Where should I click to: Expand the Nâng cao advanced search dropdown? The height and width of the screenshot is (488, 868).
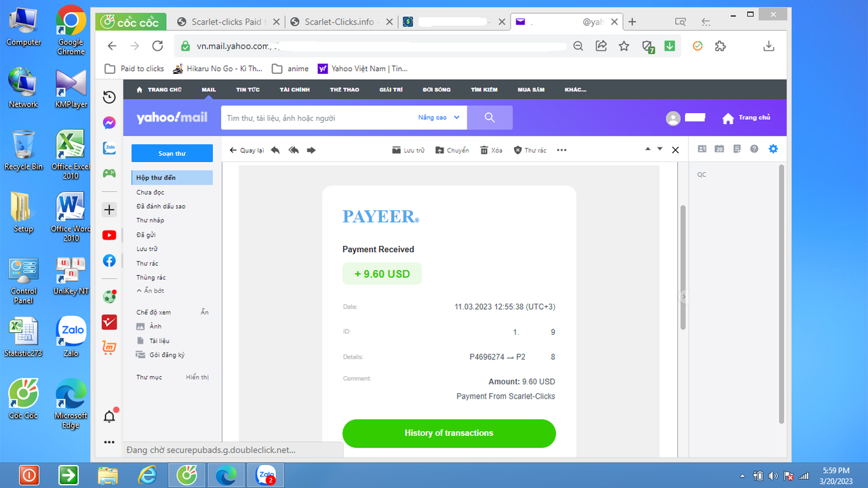click(439, 117)
